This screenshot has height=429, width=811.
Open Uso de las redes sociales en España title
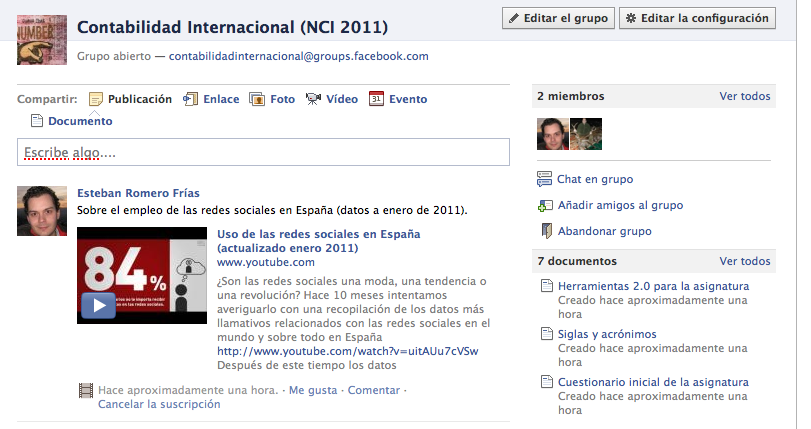point(319,241)
